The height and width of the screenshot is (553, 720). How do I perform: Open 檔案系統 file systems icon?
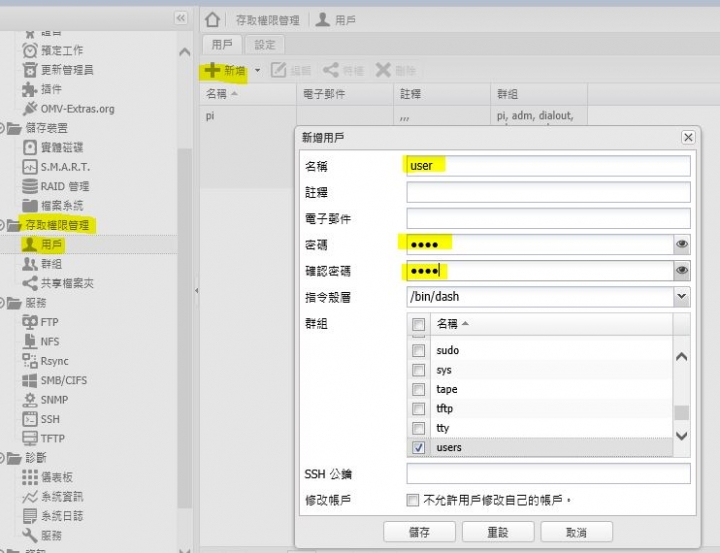coord(30,206)
